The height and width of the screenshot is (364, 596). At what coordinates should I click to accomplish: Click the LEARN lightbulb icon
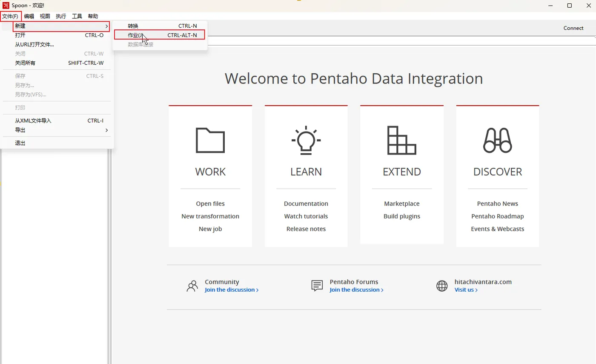(x=306, y=140)
